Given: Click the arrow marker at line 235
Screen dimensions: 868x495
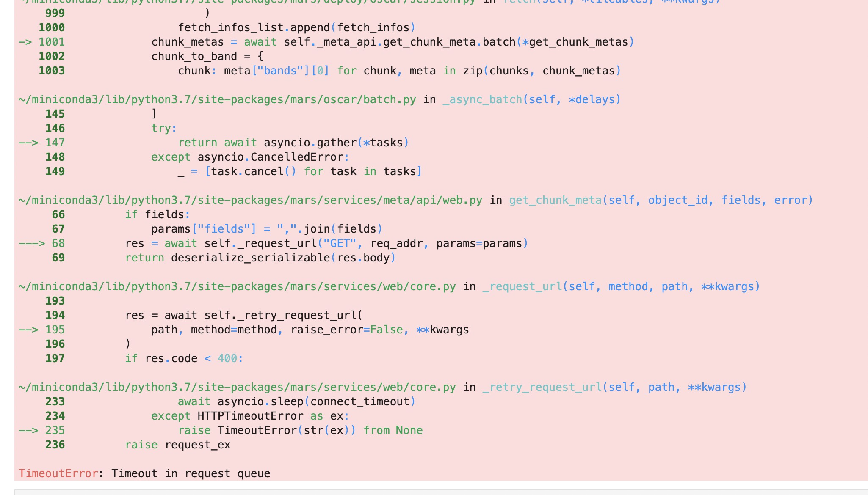Looking at the screenshot, I should point(28,430).
